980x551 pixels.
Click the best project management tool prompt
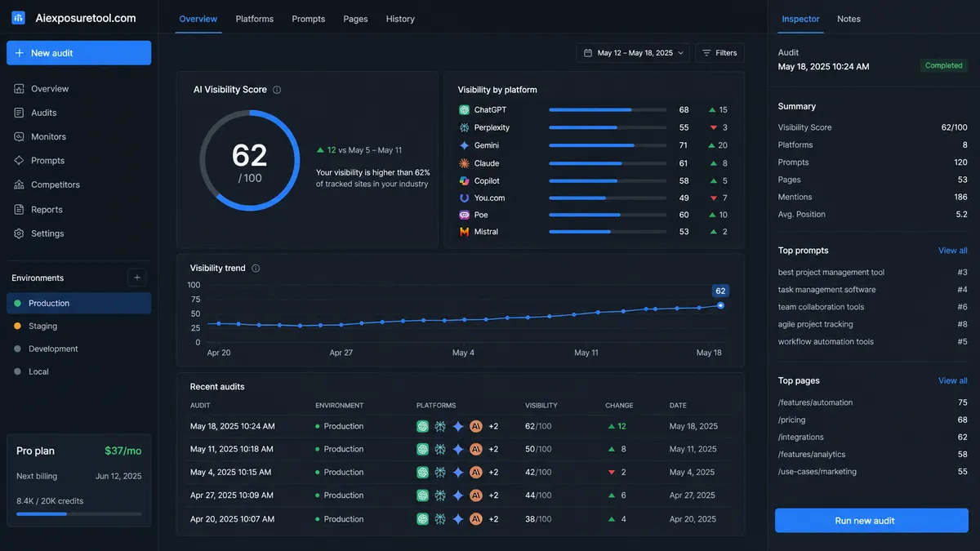coord(831,273)
